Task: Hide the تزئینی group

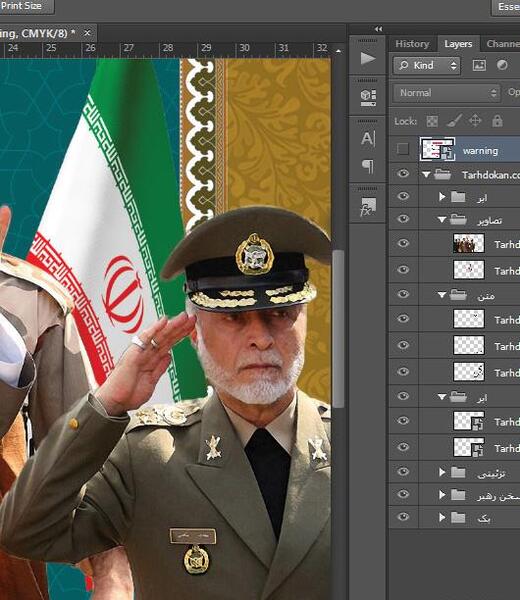Action: coord(403,471)
